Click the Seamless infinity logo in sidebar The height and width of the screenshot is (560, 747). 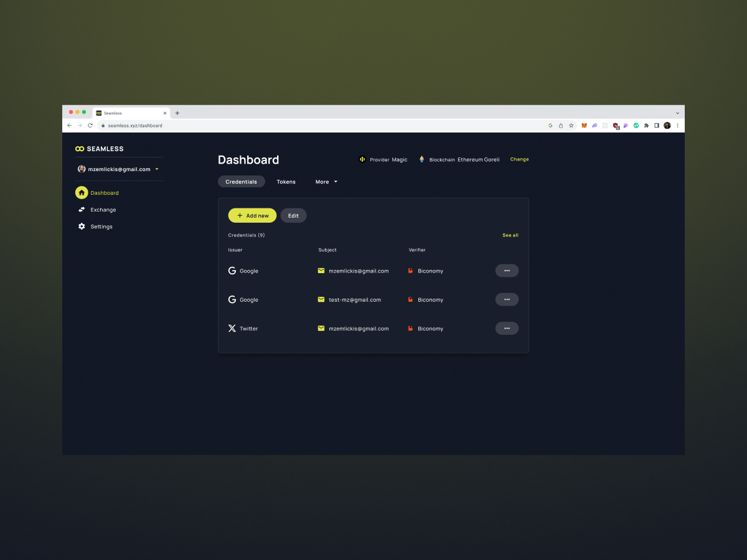click(80, 148)
